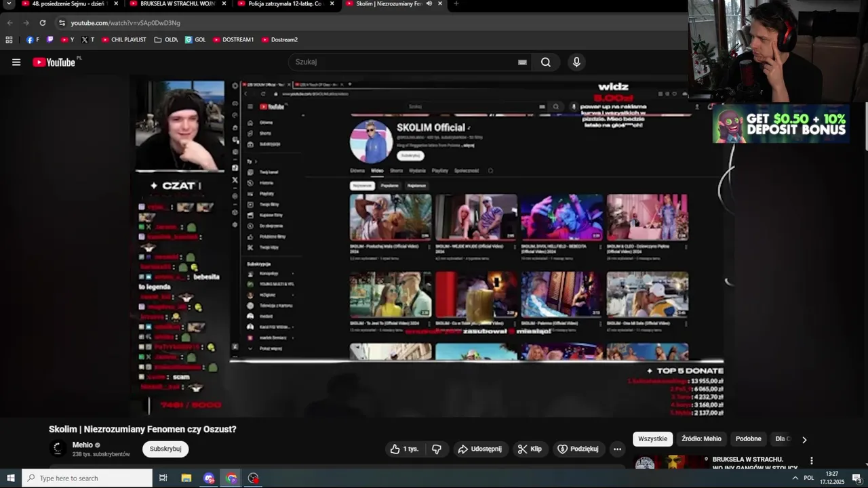Go forward in browser history

click(26, 22)
